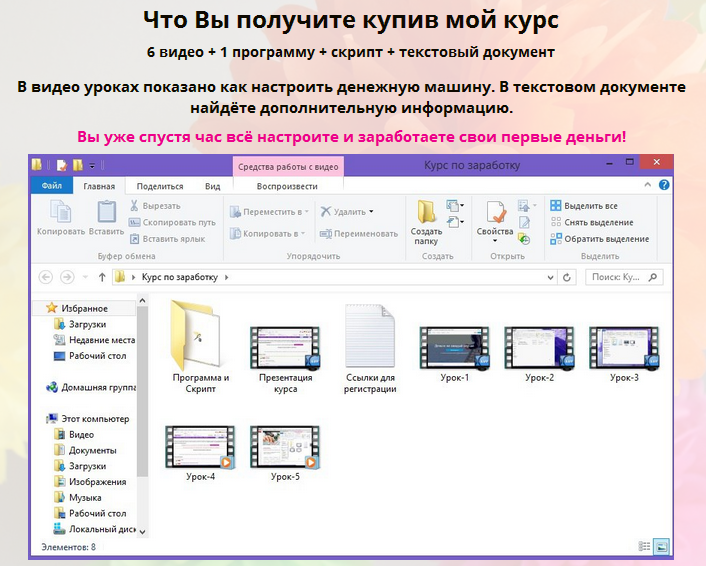Click the Back navigation arrow

coord(46,277)
